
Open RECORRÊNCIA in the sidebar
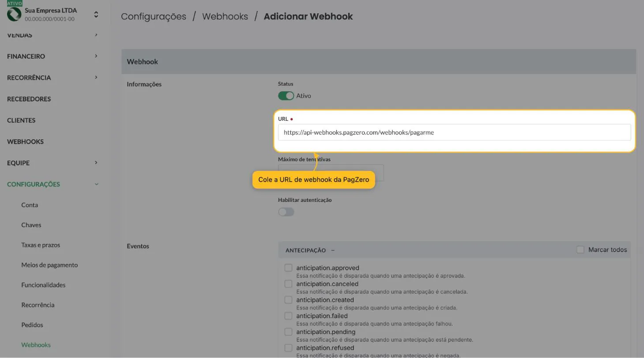click(x=29, y=78)
